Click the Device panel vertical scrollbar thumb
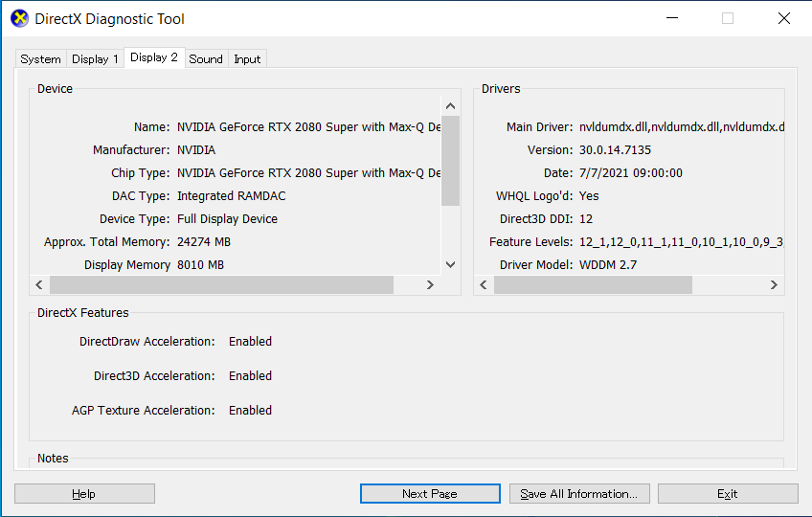 click(x=450, y=161)
